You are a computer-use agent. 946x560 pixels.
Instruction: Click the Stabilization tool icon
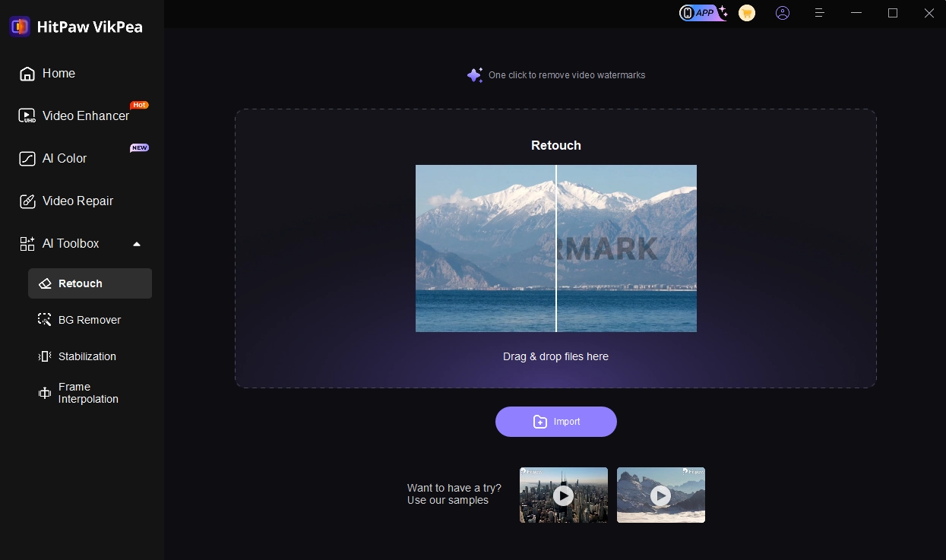pyautogui.click(x=45, y=356)
